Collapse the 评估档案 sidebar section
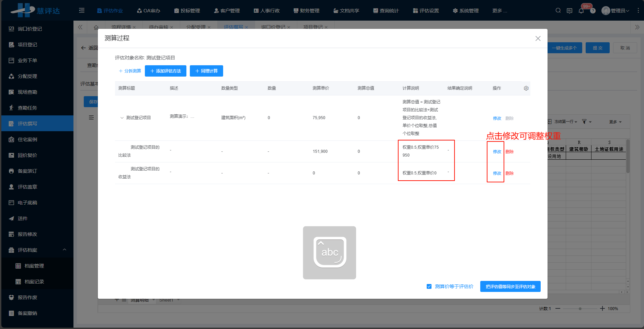 click(65, 250)
